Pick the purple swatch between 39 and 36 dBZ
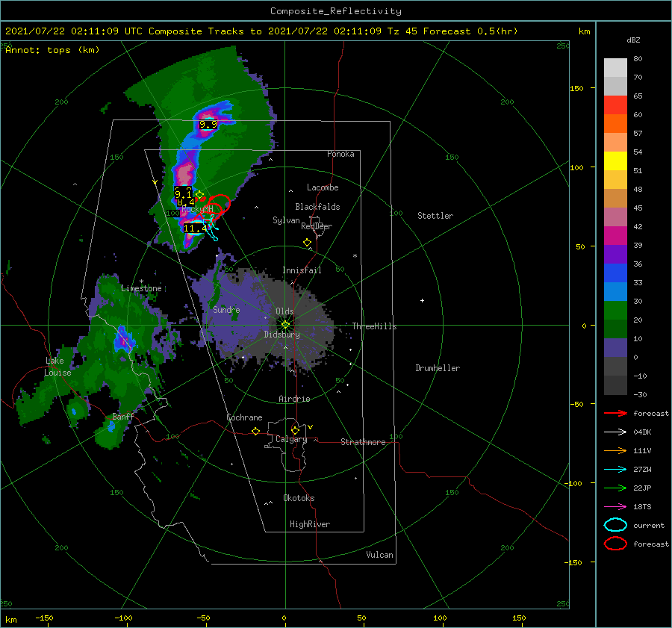 (x=615, y=254)
